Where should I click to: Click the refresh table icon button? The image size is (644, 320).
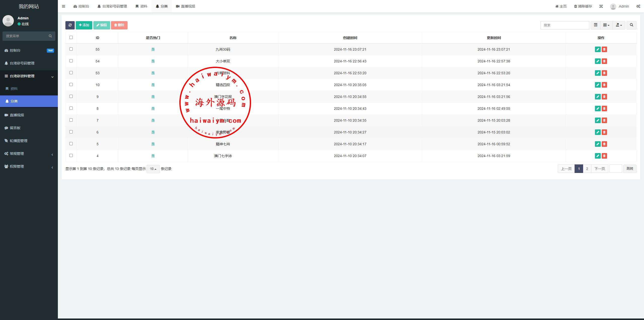click(x=70, y=25)
